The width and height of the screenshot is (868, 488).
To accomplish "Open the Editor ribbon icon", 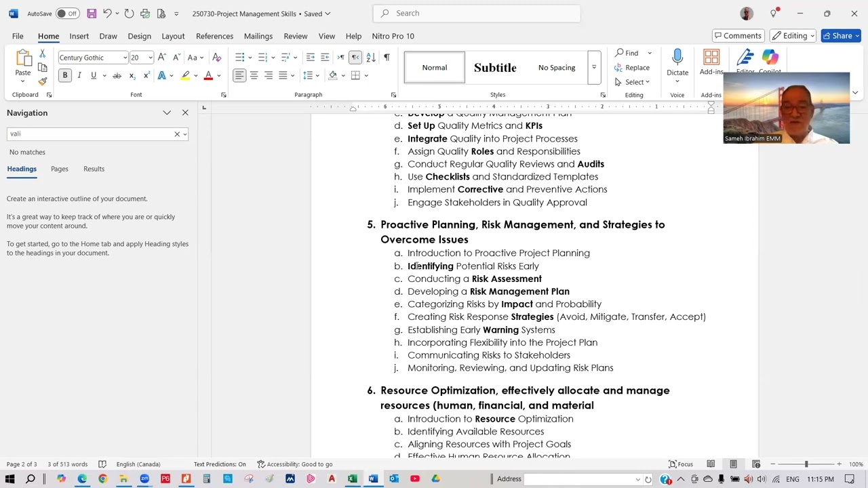I will 745,58.
